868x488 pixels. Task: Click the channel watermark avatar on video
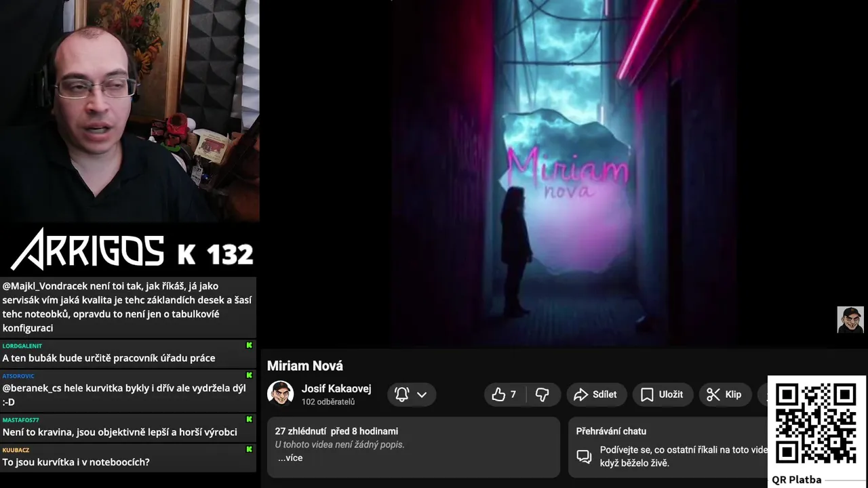coord(850,320)
